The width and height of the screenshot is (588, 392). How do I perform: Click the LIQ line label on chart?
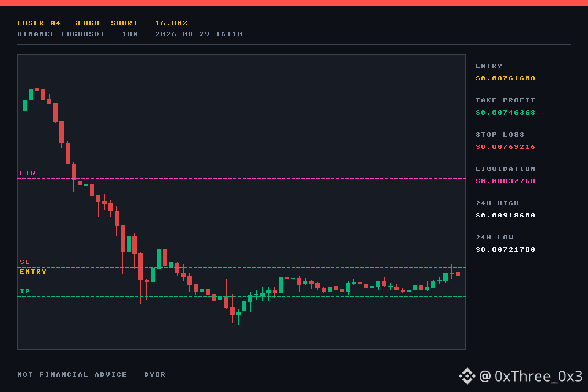(28, 173)
